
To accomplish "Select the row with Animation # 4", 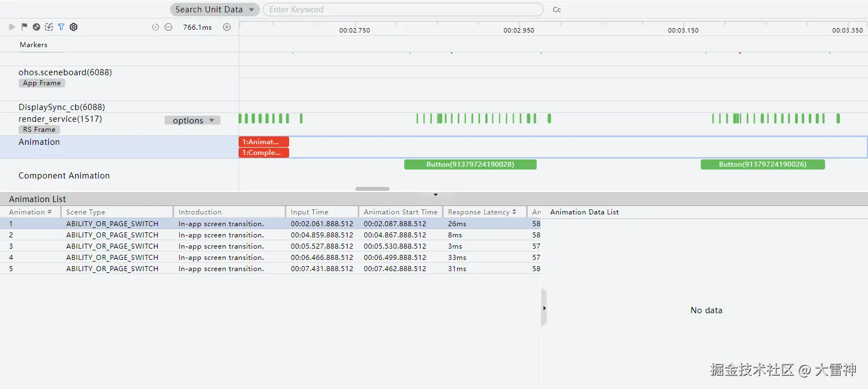I will (270, 257).
